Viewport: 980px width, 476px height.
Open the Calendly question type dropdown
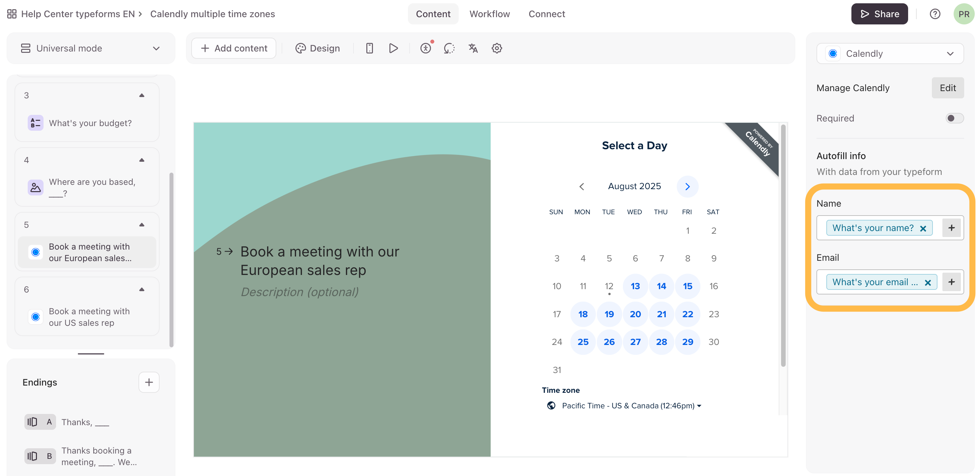click(890, 54)
